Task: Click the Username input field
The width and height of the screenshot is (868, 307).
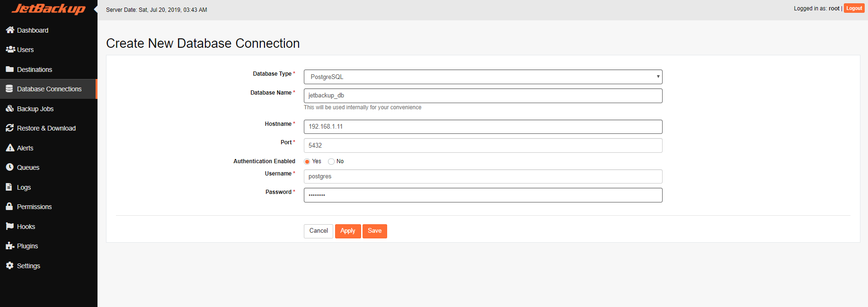Action: click(483, 176)
